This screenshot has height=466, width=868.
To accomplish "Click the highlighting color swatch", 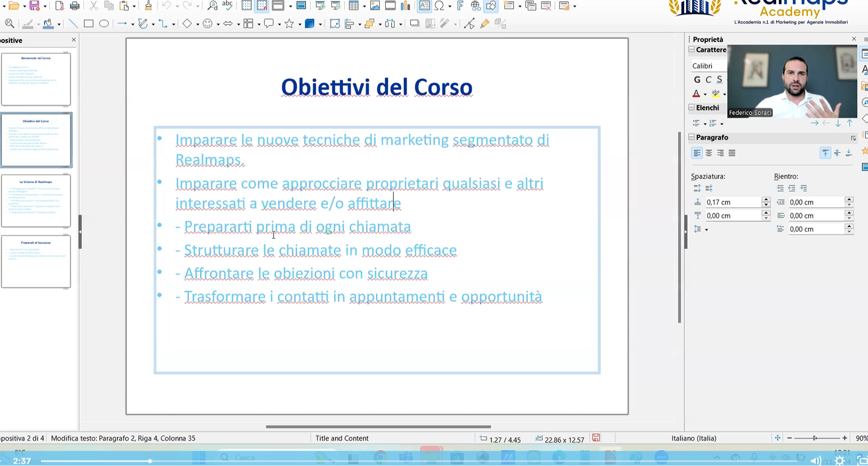I will (716, 94).
